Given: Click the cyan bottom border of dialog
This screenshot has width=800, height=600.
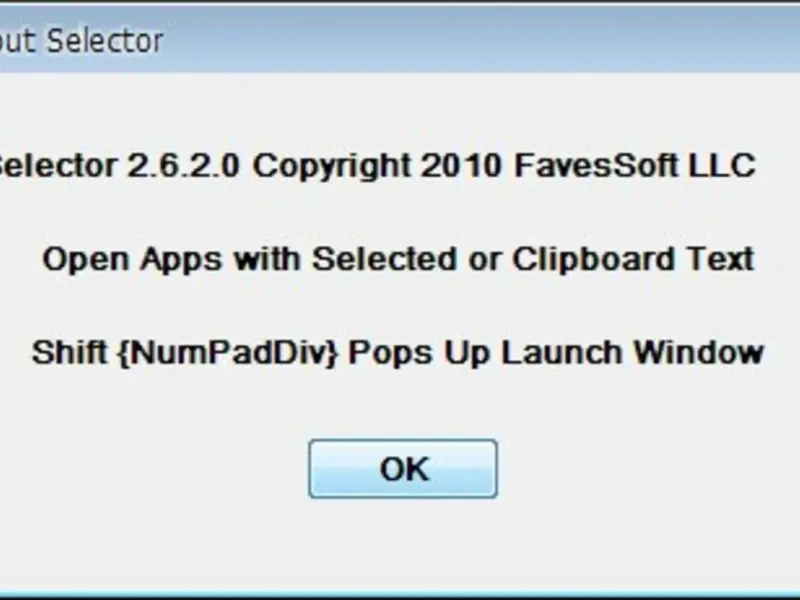Looking at the screenshot, I should point(400,596).
